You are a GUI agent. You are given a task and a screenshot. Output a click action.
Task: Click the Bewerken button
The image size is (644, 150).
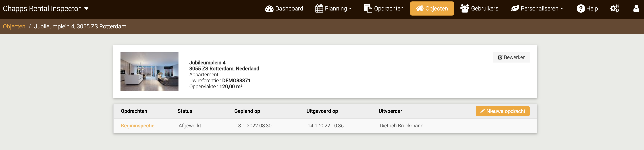(511, 57)
